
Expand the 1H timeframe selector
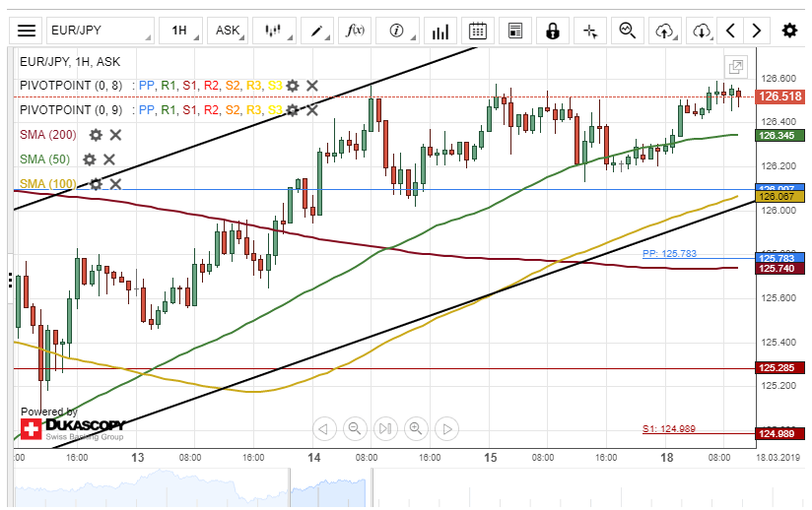184,31
